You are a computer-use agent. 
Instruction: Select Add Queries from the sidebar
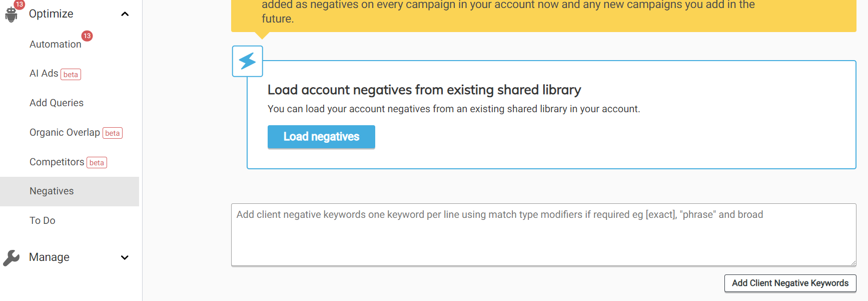57,103
